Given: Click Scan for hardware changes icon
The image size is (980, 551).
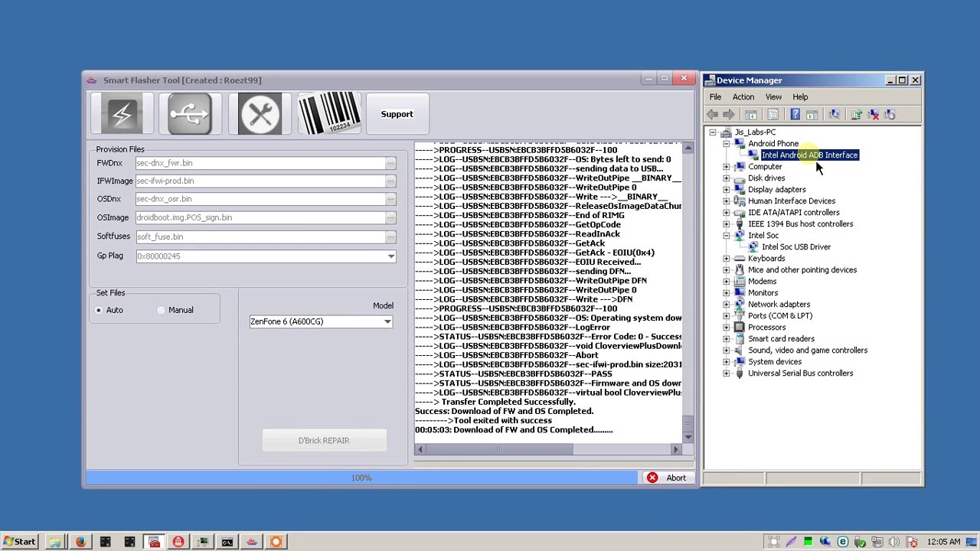Looking at the screenshot, I should pyautogui.click(x=834, y=115).
